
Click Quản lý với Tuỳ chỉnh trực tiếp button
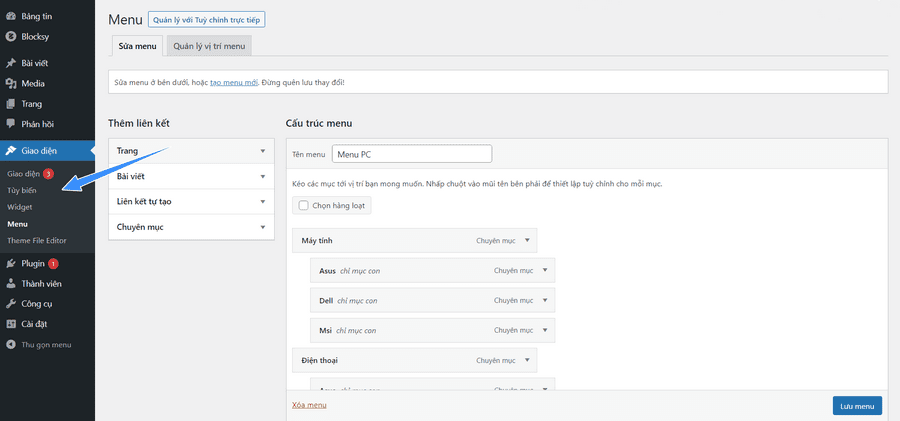(x=207, y=20)
